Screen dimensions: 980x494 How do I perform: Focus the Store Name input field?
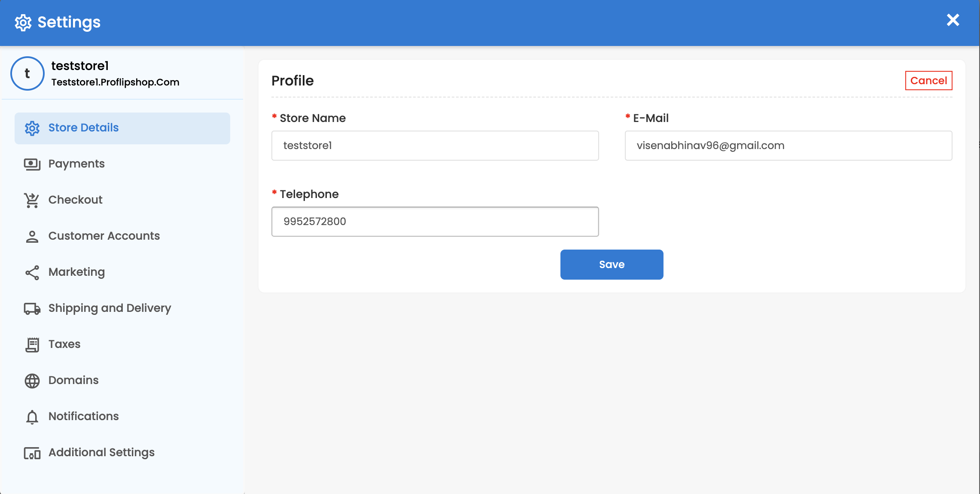point(435,146)
